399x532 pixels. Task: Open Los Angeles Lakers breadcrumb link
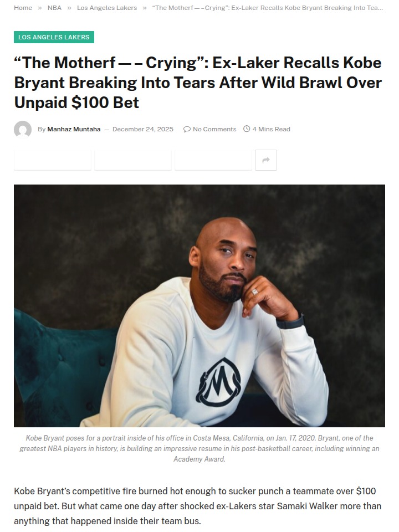click(107, 8)
